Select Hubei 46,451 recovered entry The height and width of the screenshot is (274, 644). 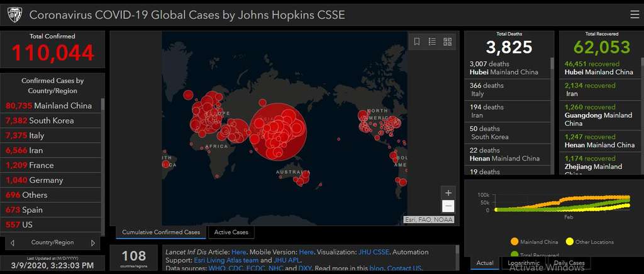tap(599, 68)
